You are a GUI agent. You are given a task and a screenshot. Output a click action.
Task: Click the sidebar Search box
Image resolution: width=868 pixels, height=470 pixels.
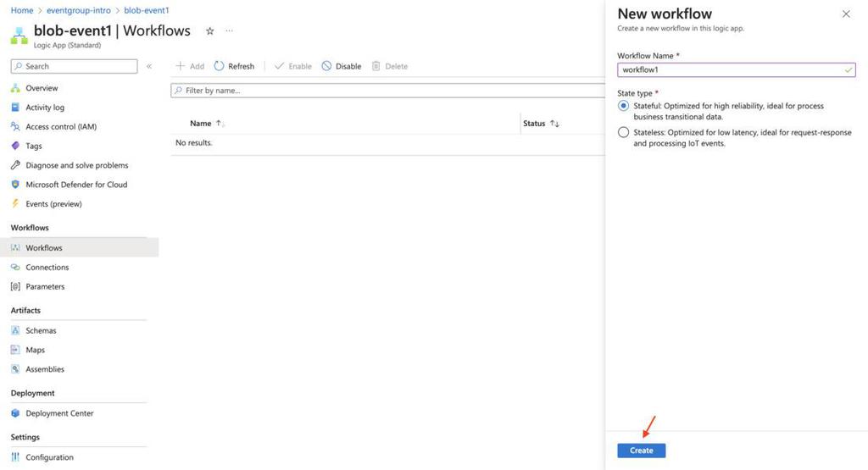[x=75, y=66]
